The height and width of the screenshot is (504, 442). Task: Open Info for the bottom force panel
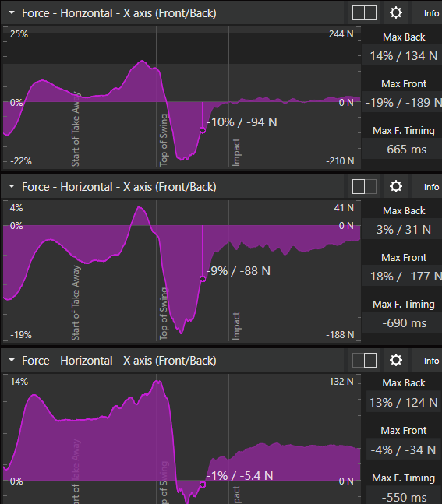tap(431, 361)
